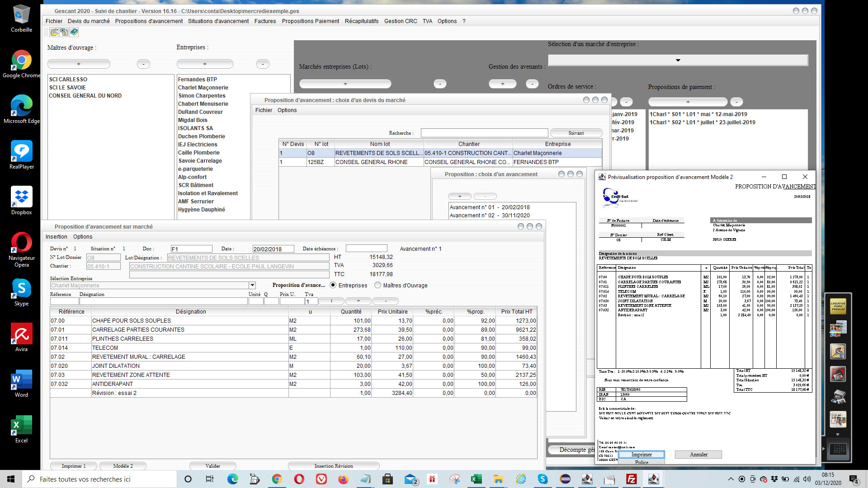Click the Insertion Révision button
Viewport: 868px width, 488px height.
(x=334, y=466)
